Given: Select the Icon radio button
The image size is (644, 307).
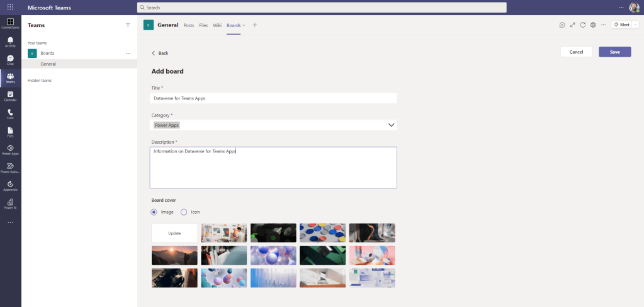Looking at the screenshot, I should coord(184,212).
